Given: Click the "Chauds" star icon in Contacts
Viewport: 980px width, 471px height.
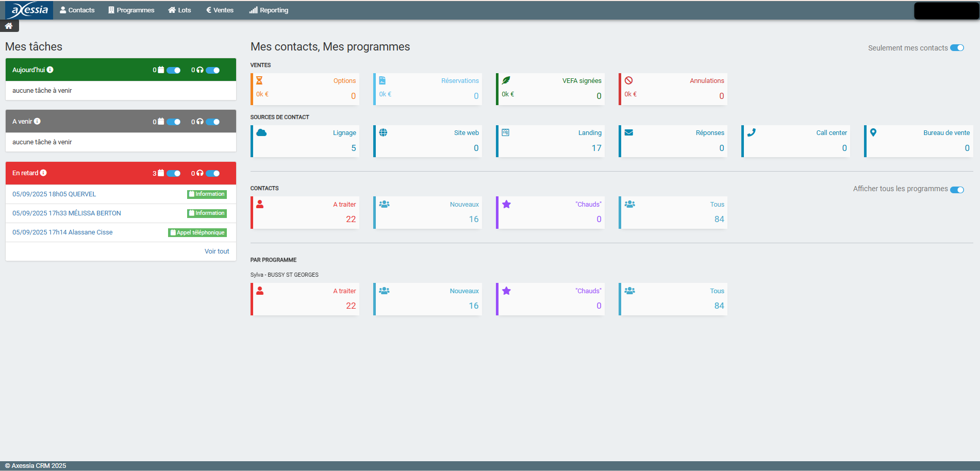Looking at the screenshot, I should [506, 204].
